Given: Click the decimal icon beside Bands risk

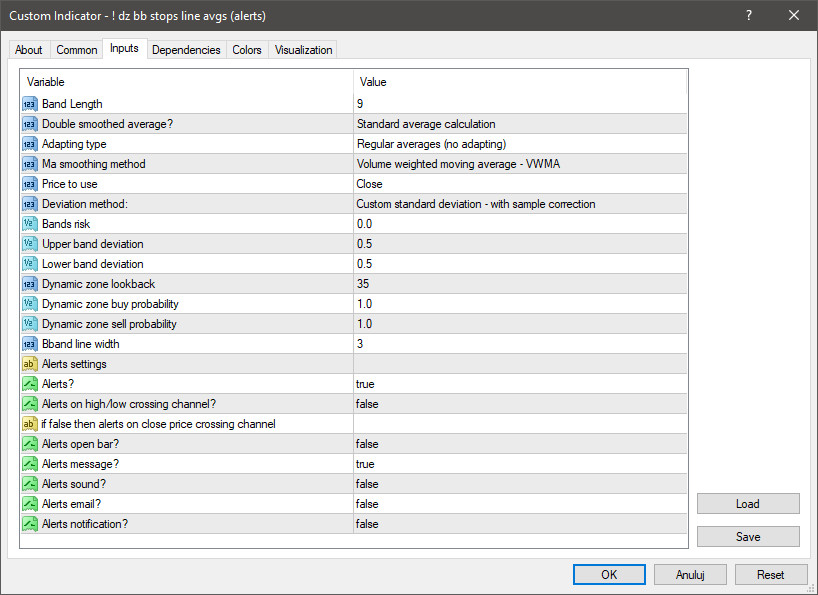Looking at the screenshot, I should tap(29, 224).
